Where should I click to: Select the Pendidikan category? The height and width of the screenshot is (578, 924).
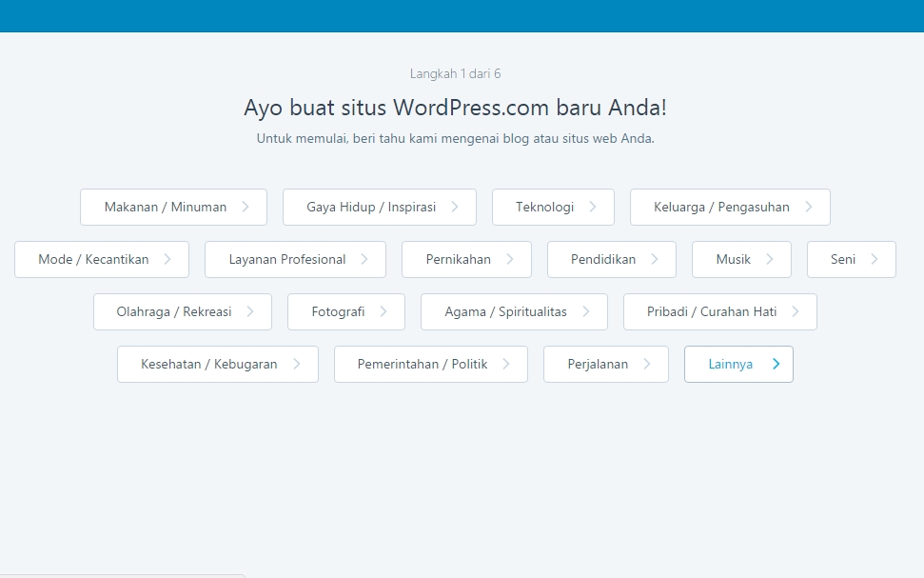click(x=612, y=260)
